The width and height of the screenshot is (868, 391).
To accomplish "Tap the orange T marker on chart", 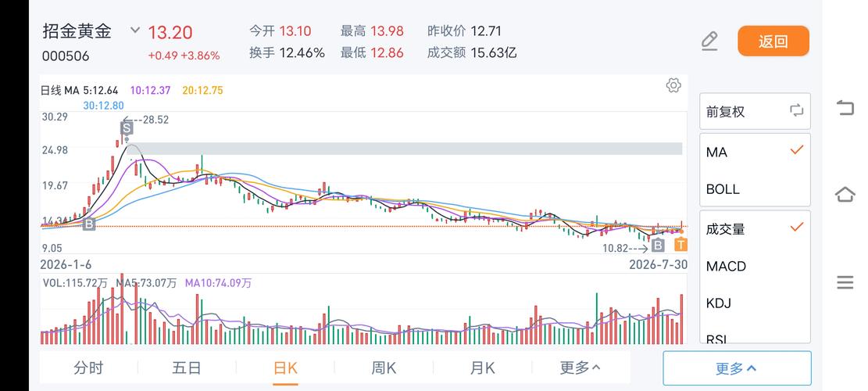I will pyautogui.click(x=681, y=244).
